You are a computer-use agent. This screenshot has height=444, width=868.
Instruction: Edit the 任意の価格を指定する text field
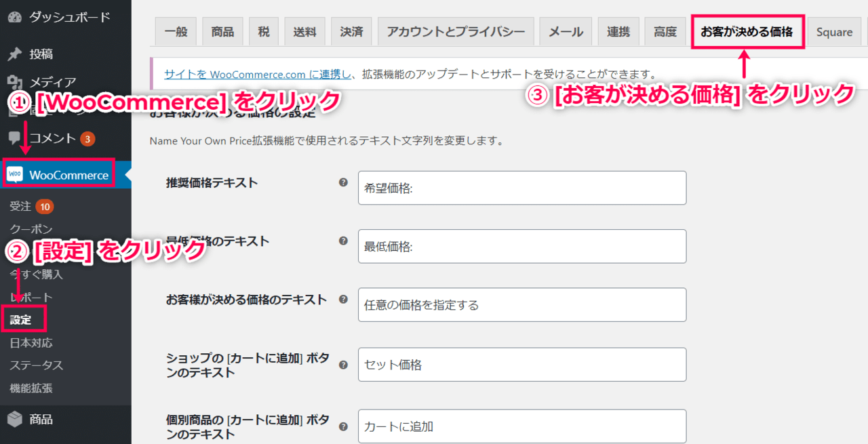coord(522,304)
